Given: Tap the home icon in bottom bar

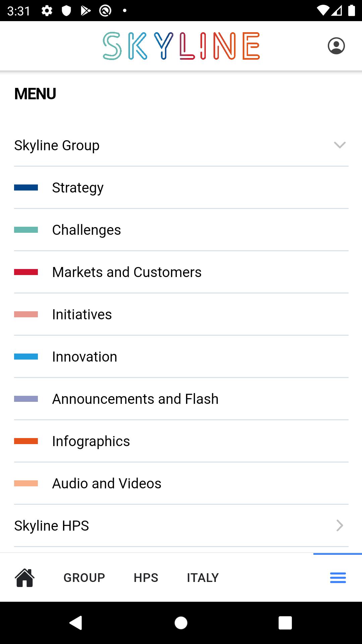Looking at the screenshot, I should click(24, 578).
